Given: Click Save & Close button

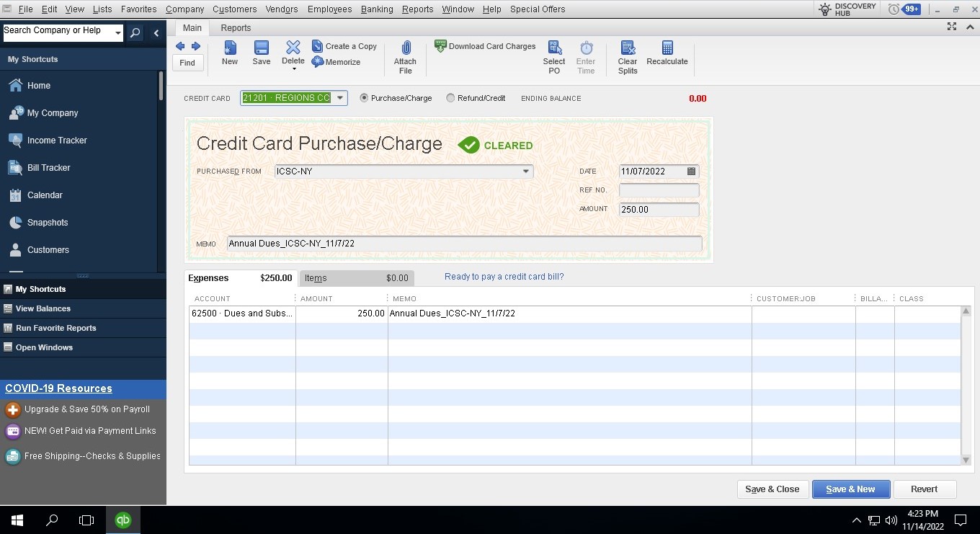Looking at the screenshot, I should tap(772, 489).
